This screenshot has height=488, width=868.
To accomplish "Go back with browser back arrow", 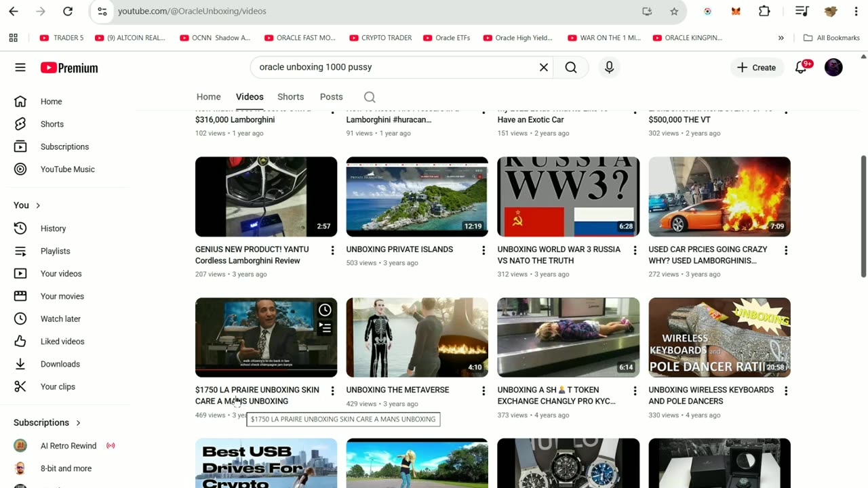I will tap(14, 12).
